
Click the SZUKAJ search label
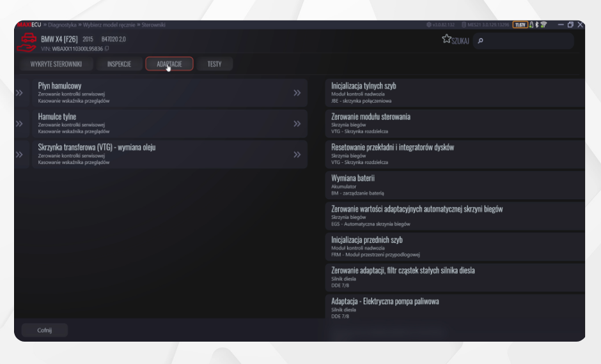coord(460,41)
